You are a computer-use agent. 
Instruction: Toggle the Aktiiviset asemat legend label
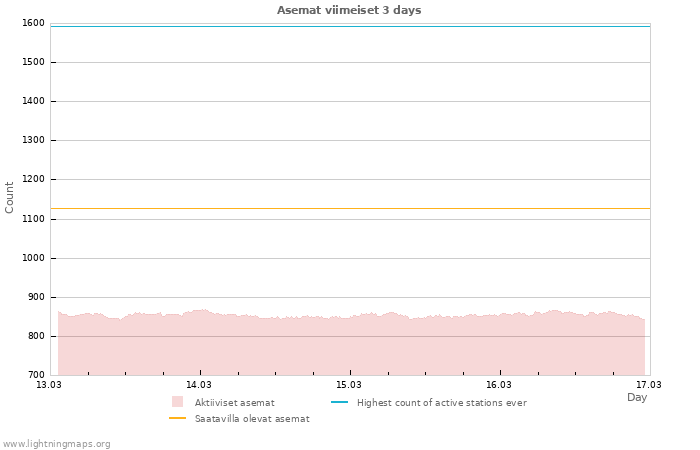(234, 403)
